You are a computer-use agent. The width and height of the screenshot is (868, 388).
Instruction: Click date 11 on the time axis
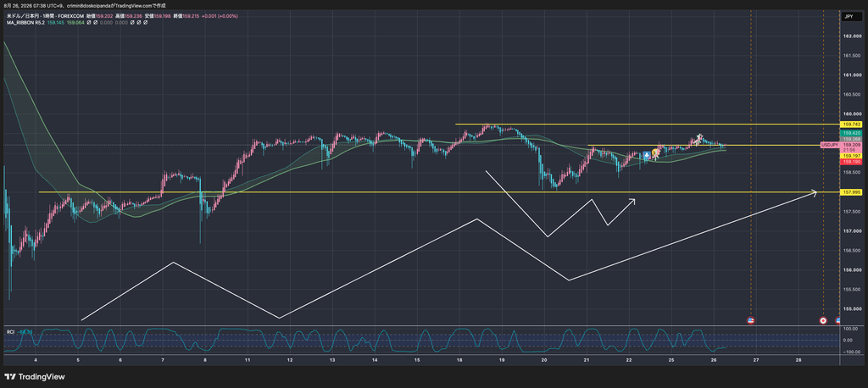click(248, 360)
